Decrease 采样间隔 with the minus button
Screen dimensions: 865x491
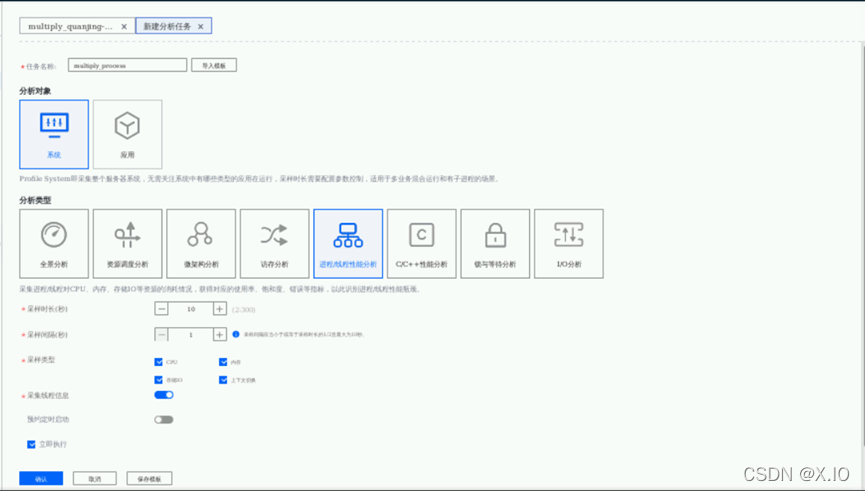click(x=162, y=334)
